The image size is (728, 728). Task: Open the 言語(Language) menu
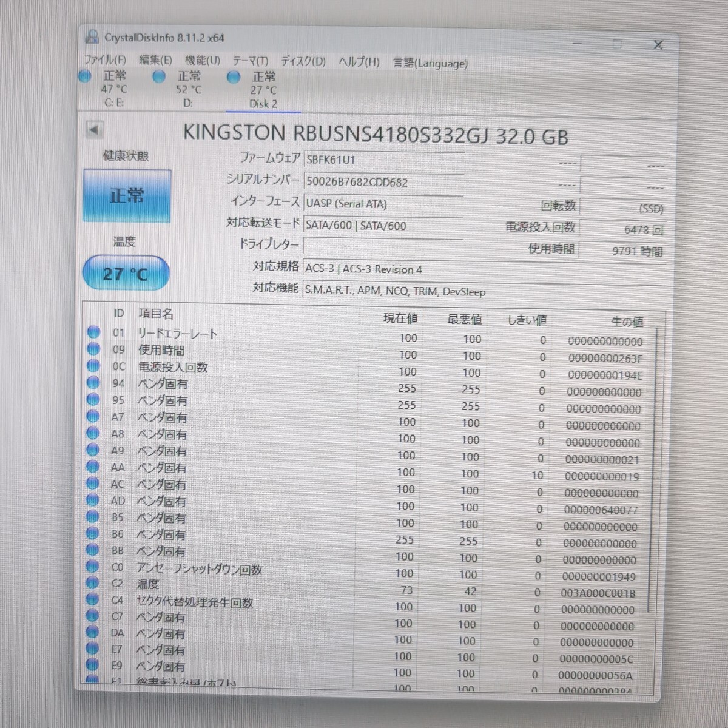coord(430,63)
